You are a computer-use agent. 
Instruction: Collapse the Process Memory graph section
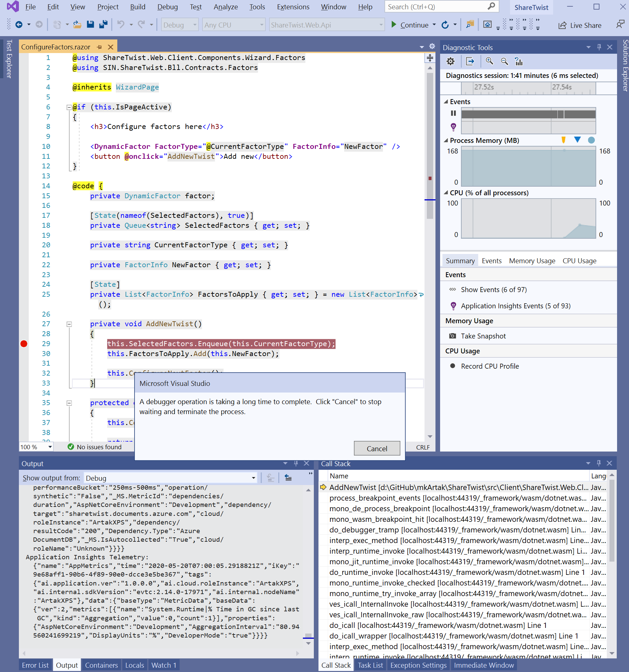[x=446, y=140]
